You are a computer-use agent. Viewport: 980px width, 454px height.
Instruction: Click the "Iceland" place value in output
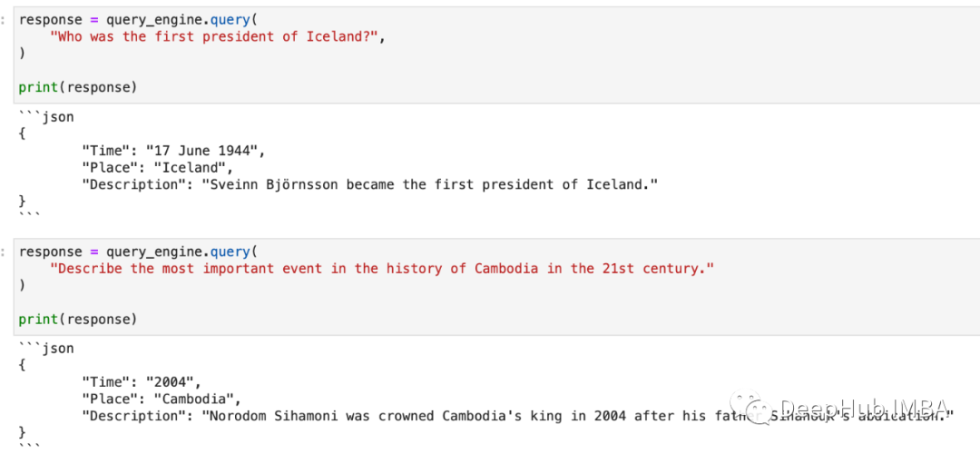click(190, 167)
